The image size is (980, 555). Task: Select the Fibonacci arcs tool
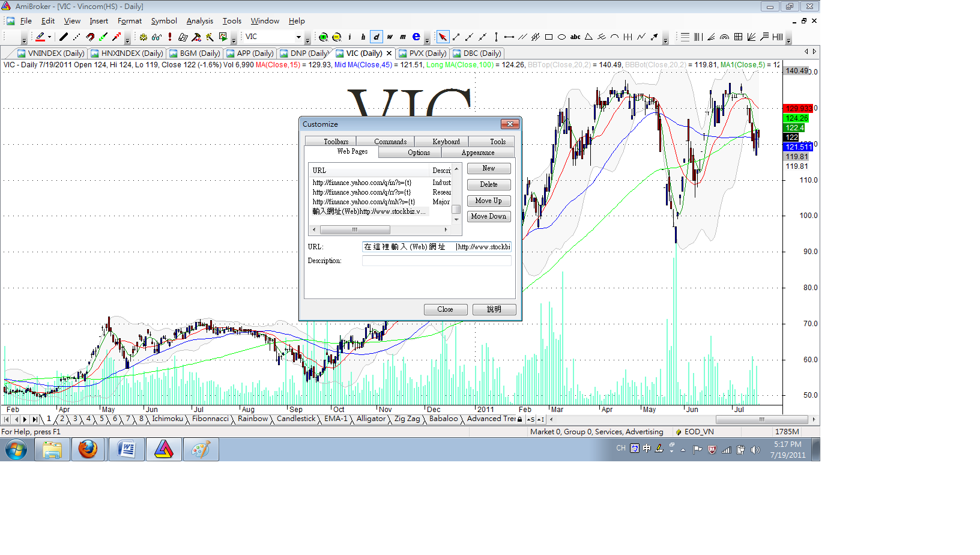click(725, 37)
